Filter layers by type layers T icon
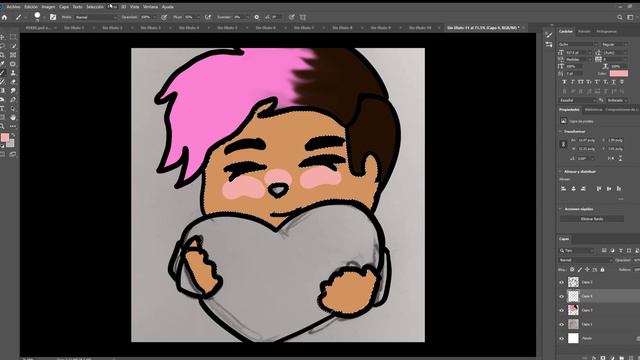This screenshot has width=640, height=360. 621,250
